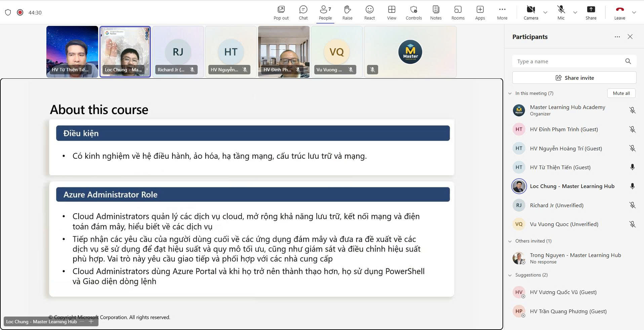Pop out the shared content
This screenshot has height=330, width=644.
(x=281, y=13)
